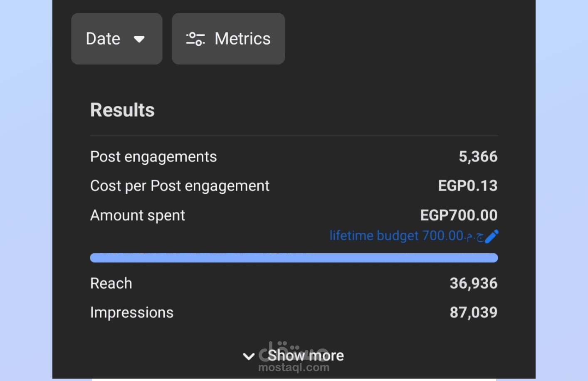Screen dimensions: 588x381
Task: Click the Impressions label
Action: [131, 313]
